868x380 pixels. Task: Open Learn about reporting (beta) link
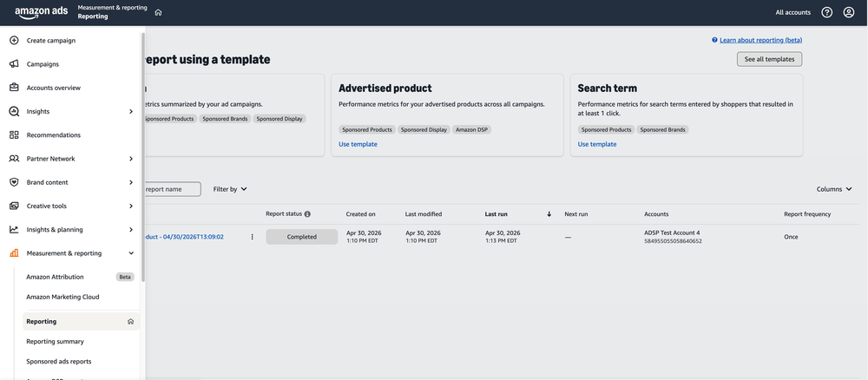coord(760,40)
